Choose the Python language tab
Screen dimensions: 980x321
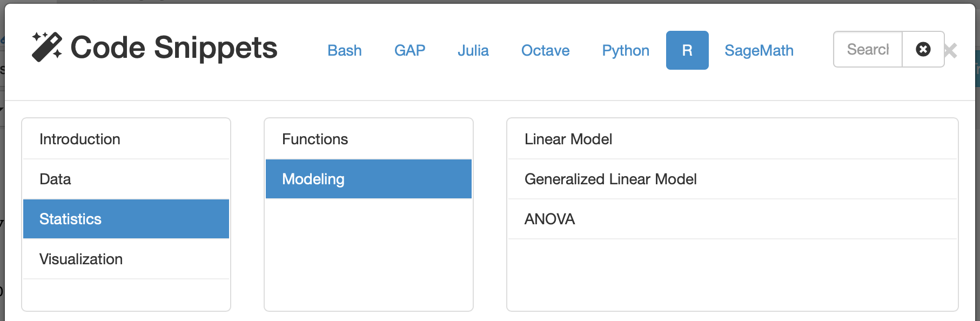click(625, 50)
